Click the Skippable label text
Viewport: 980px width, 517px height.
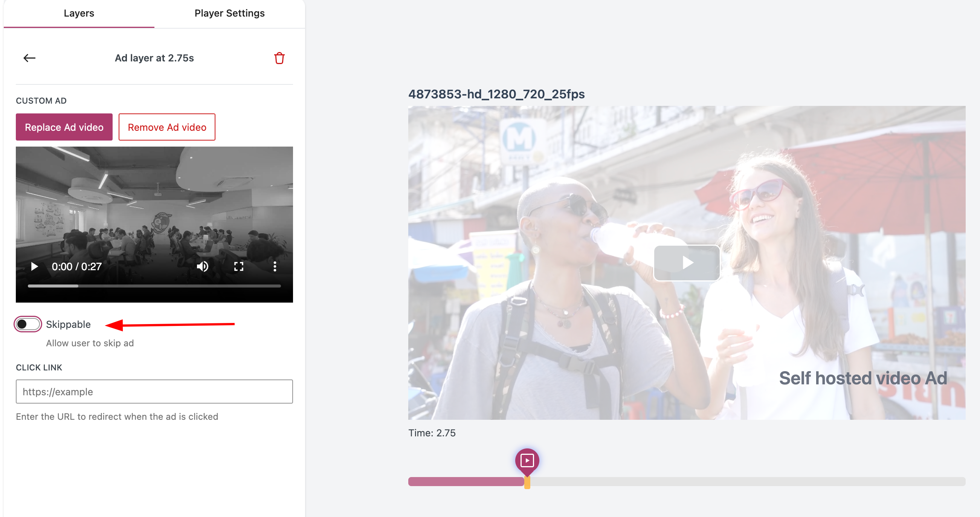[x=68, y=324]
